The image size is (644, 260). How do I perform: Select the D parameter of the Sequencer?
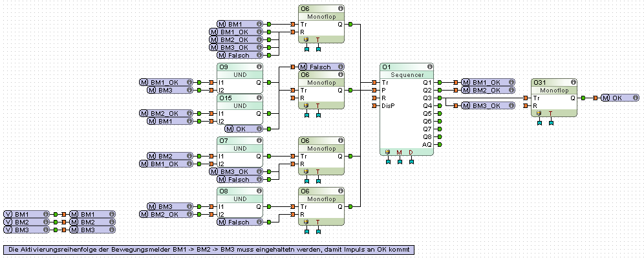[411, 153]
